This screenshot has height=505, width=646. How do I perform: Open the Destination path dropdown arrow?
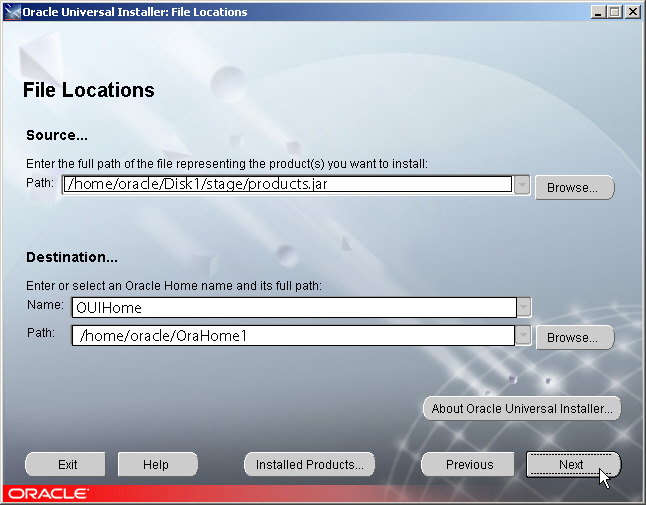coord(523,335)
